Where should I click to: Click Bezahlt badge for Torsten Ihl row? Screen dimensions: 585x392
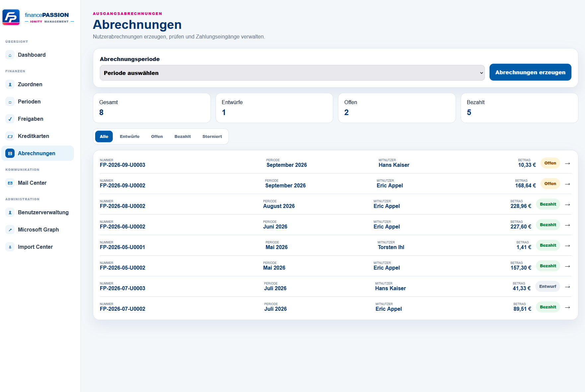(548, 245)
